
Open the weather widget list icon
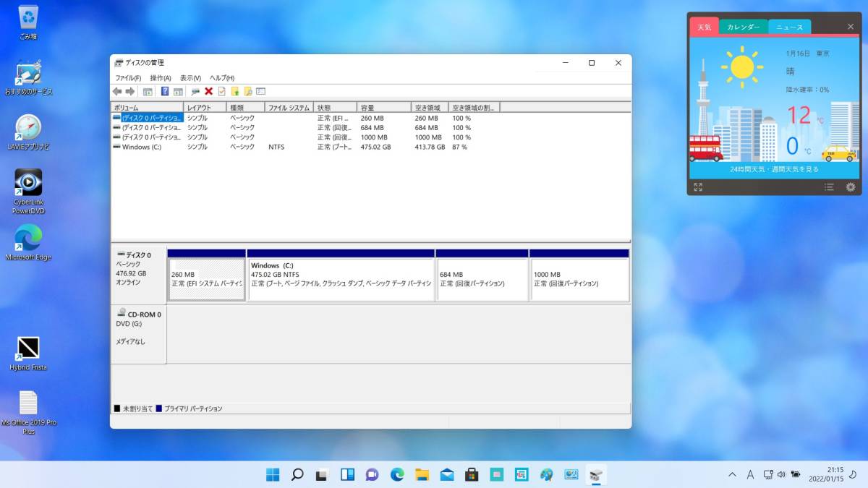coord(829,187)
